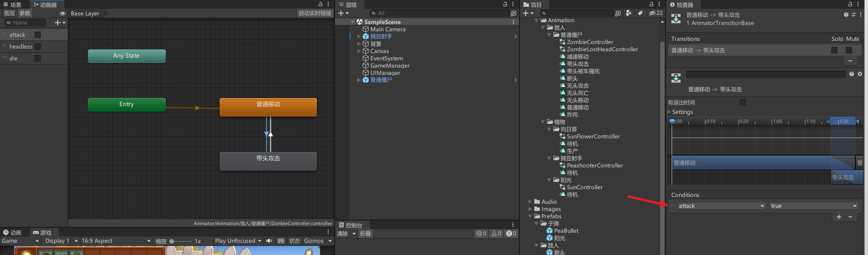
Task: Click the 清除 clear console button
Action: point(342,234)
